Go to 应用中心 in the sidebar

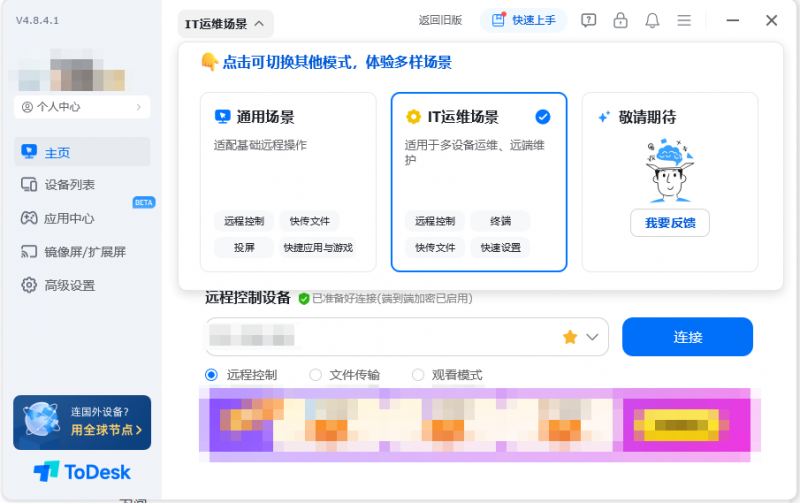coord(70,218)
